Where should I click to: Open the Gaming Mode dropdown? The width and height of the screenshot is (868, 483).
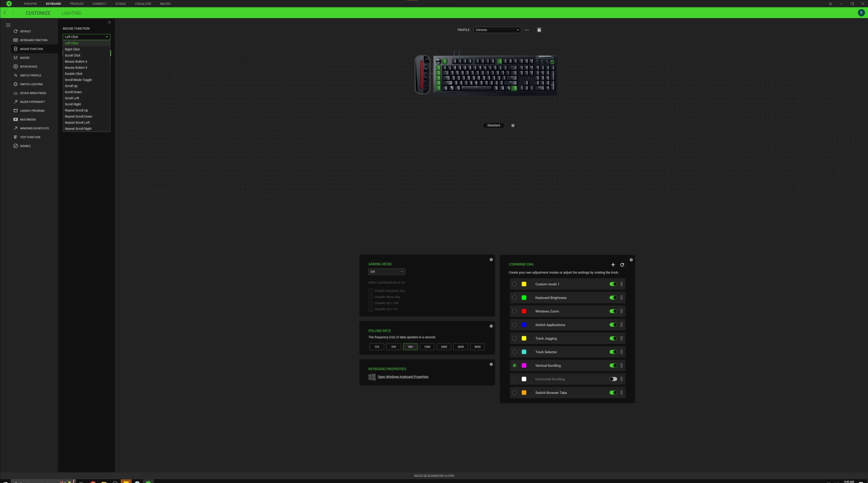click(386, 271)
